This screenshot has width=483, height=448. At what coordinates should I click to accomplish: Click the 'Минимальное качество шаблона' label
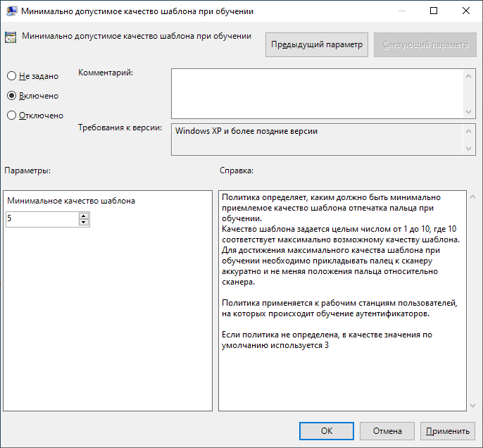[71, 201]
